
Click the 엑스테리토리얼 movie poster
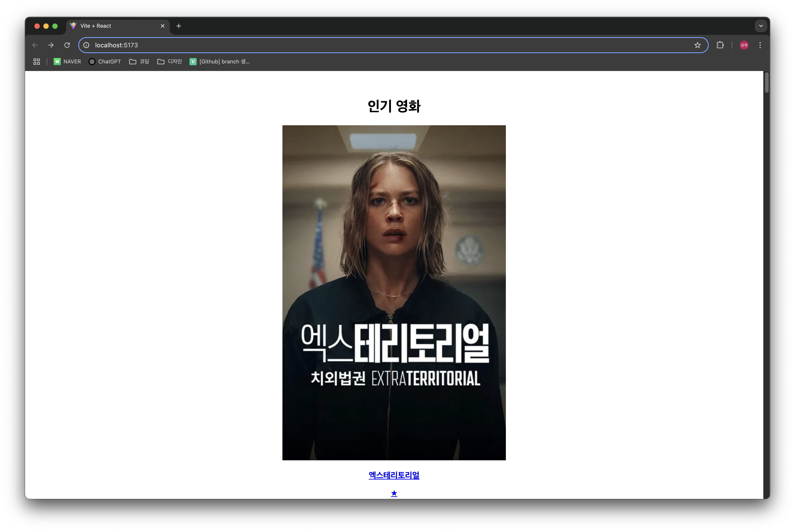pyautogui.click(x=394, y=293)
